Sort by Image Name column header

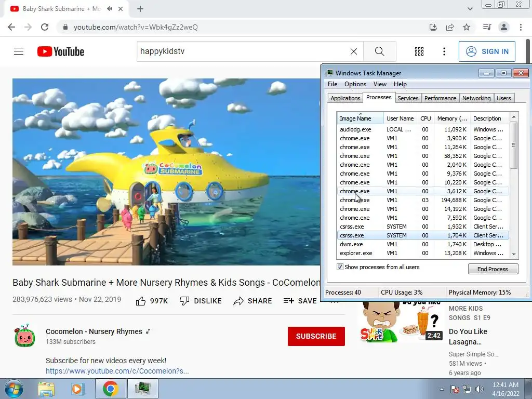coord(360,118)
